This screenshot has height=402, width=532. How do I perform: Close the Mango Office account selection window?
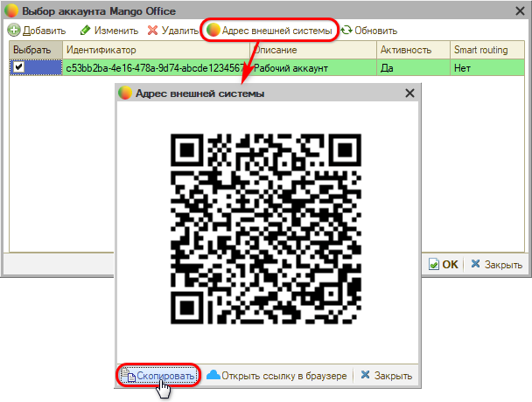tap(517, 12)
